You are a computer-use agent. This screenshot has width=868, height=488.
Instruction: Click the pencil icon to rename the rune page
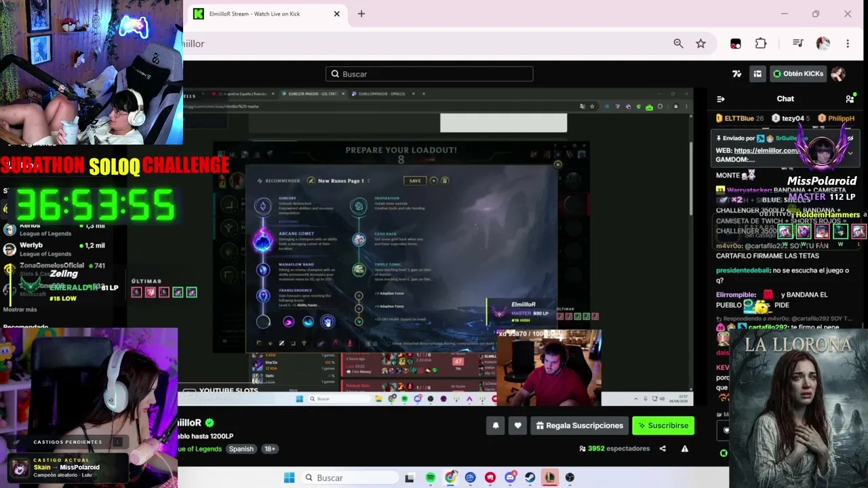pos(311,181)
